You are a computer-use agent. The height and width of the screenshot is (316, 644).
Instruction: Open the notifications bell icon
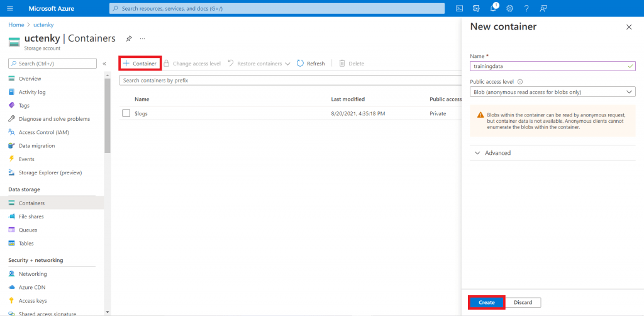pyautogui.click(x=494, y=8)
